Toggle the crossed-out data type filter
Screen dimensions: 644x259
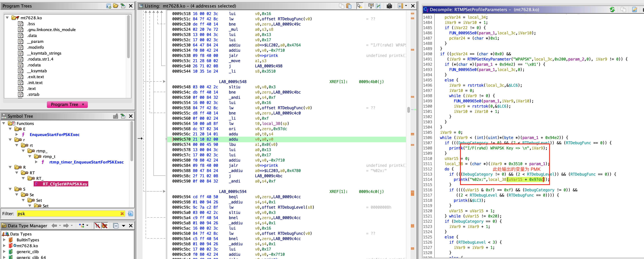tap(97, 225)
